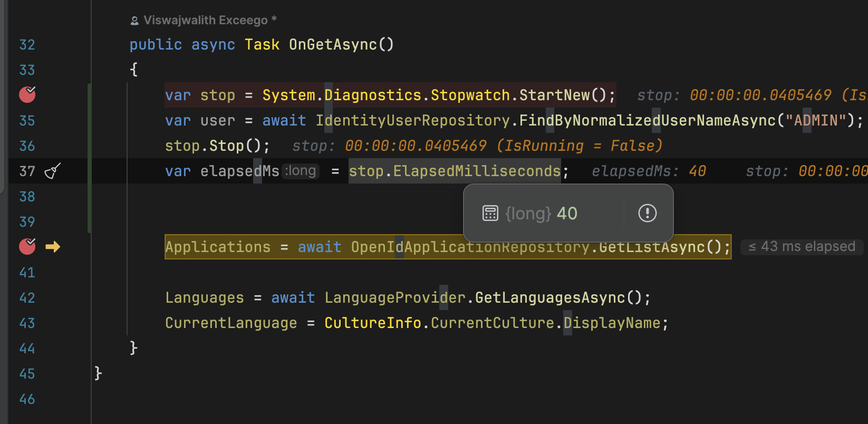Click the FindByNormalizedUserNameAsync method call
Viewport: 868px width, 424px height.
coord(648,121)
